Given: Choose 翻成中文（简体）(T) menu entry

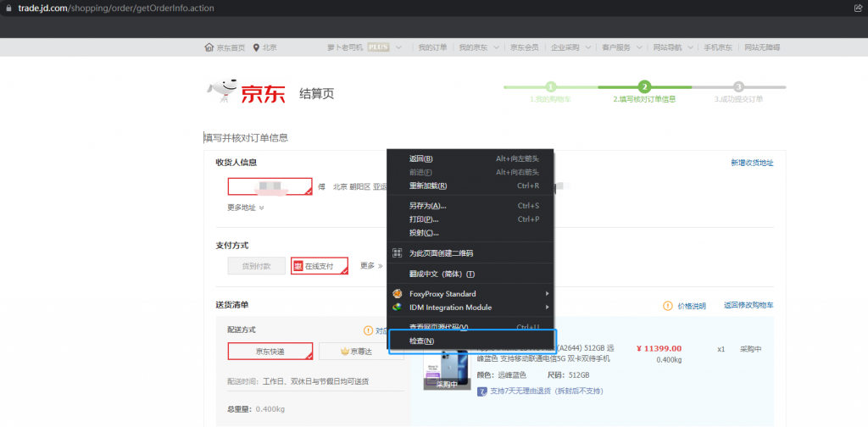Looking at the screenshot, I should click(470, 274).
